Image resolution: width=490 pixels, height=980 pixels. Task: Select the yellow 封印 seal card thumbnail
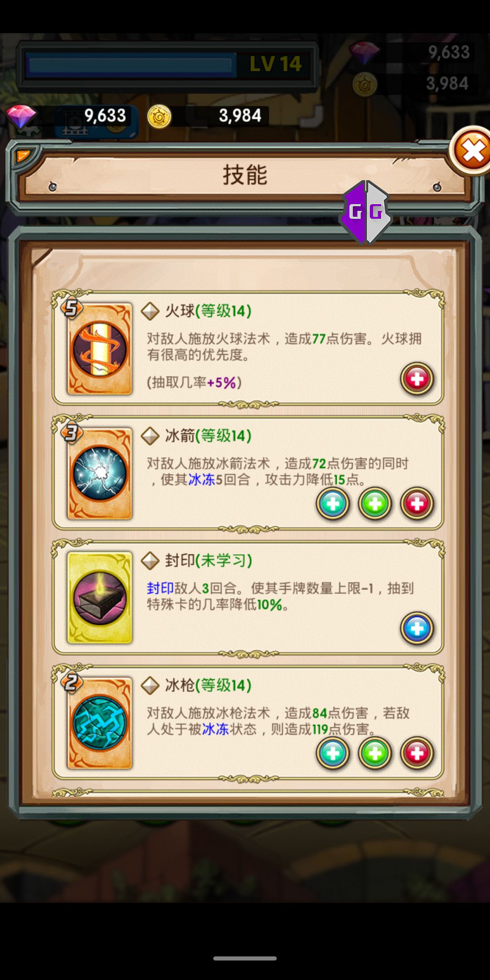click(100, 598)
